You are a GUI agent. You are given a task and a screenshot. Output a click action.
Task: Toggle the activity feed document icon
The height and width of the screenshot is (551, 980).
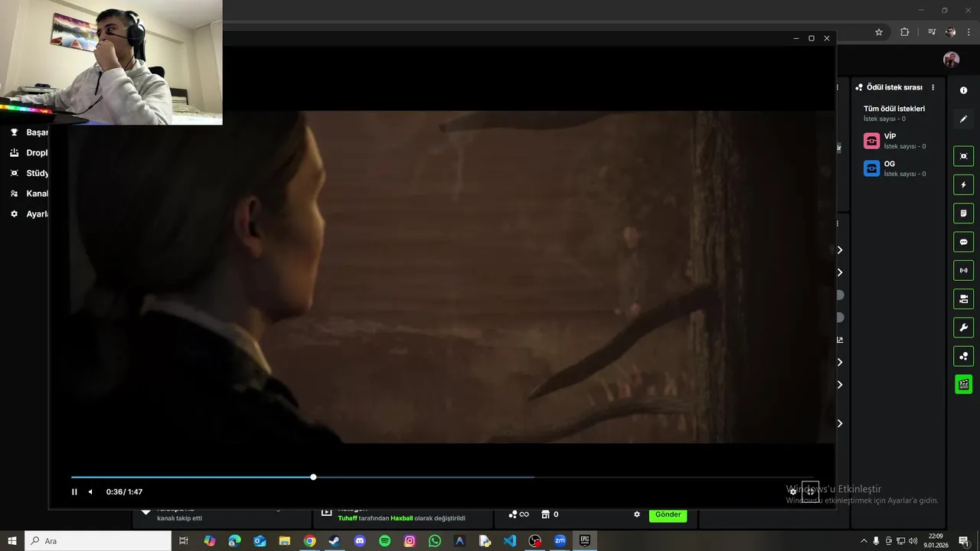(x=964, y=213)
